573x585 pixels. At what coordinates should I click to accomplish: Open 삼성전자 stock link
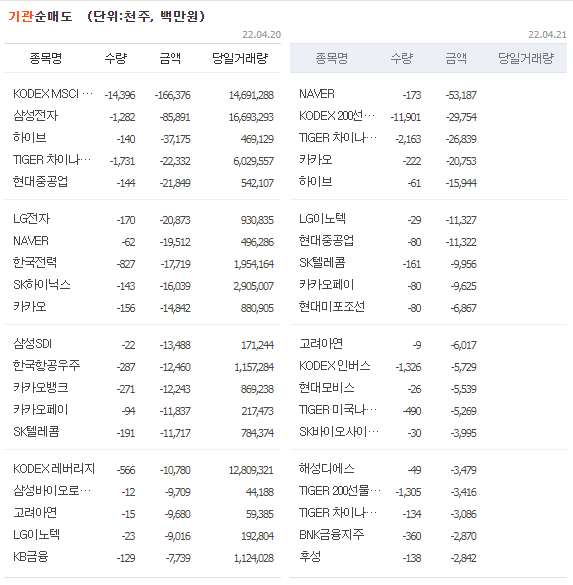click(35, 116)
